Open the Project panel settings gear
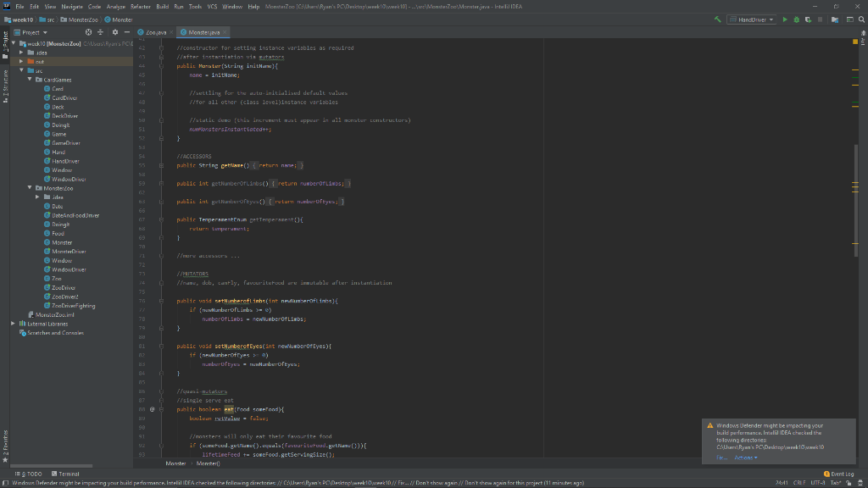Image resolution: width=868 pixels, height=488 pixels. [x=115, y=31]
